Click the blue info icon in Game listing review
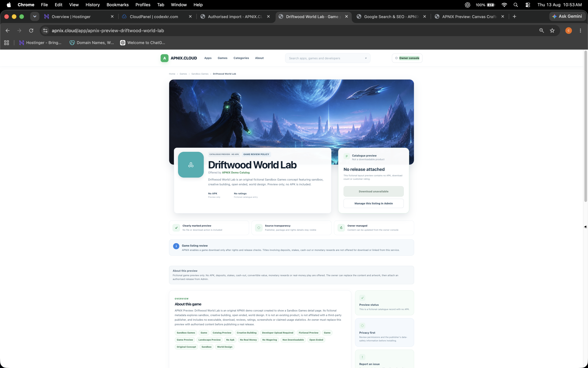Image resolution: width=588 pixels, height=368 pixels. point(176,246)
